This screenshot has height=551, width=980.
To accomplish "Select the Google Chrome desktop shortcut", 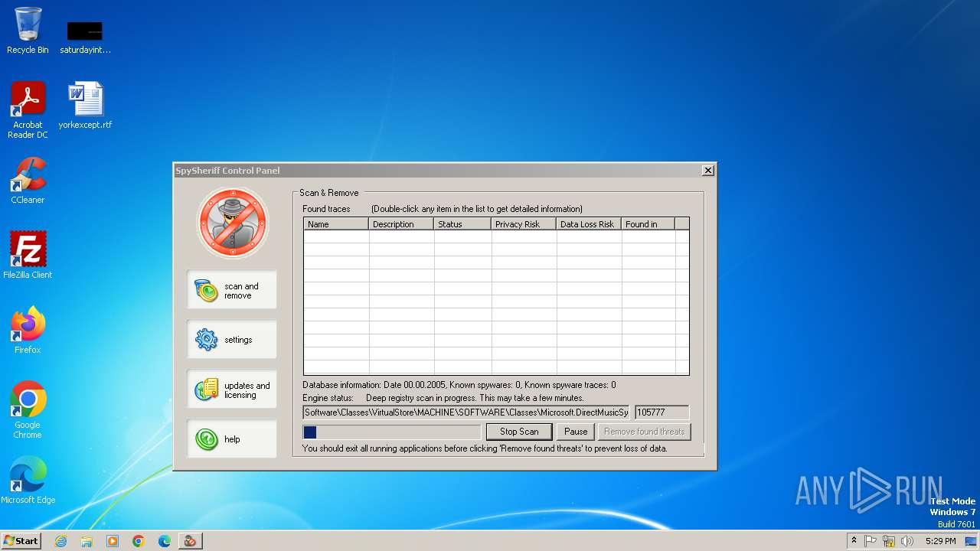I will [28, 409].
